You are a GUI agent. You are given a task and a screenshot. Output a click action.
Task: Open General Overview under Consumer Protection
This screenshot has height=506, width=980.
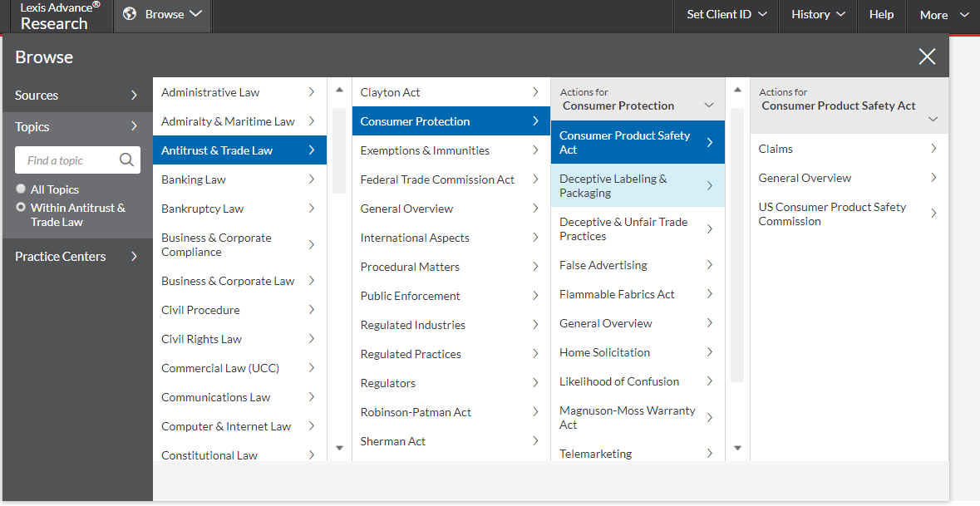(638, 323)
